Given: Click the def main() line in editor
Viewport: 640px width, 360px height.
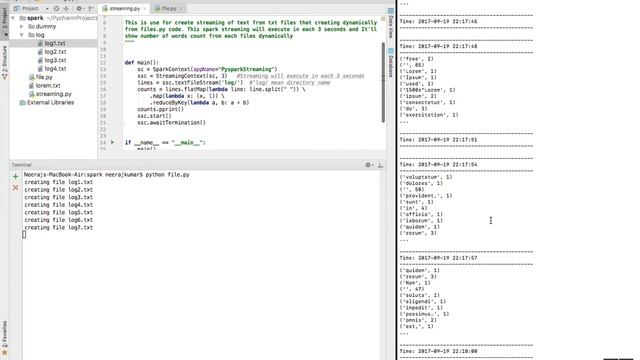Looking at the screenshot, I should pyautogui.click(x=142, y=63).
